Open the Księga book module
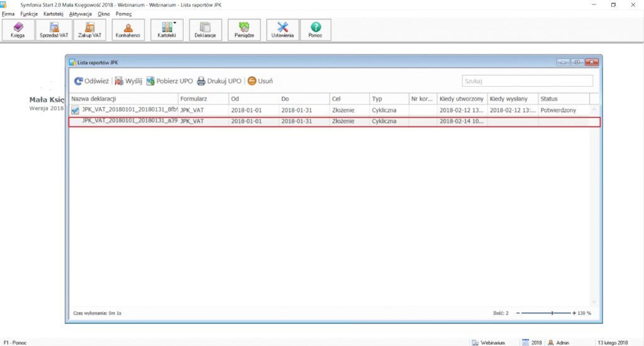Screen dimensions: 644x346 coord(18,30)
